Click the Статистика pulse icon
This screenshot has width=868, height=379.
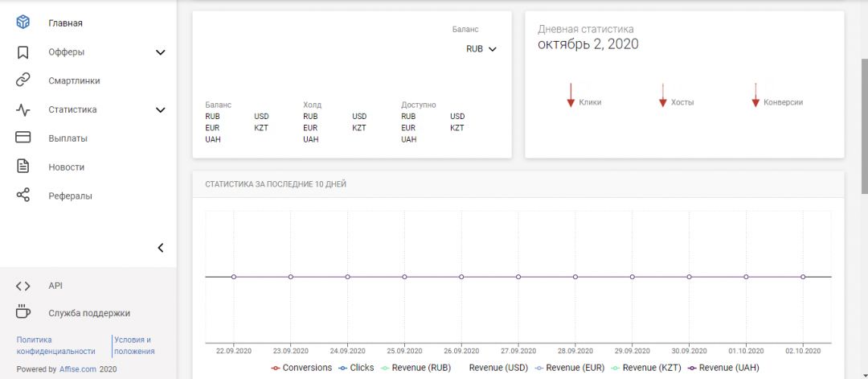click(x=23, y=109)
